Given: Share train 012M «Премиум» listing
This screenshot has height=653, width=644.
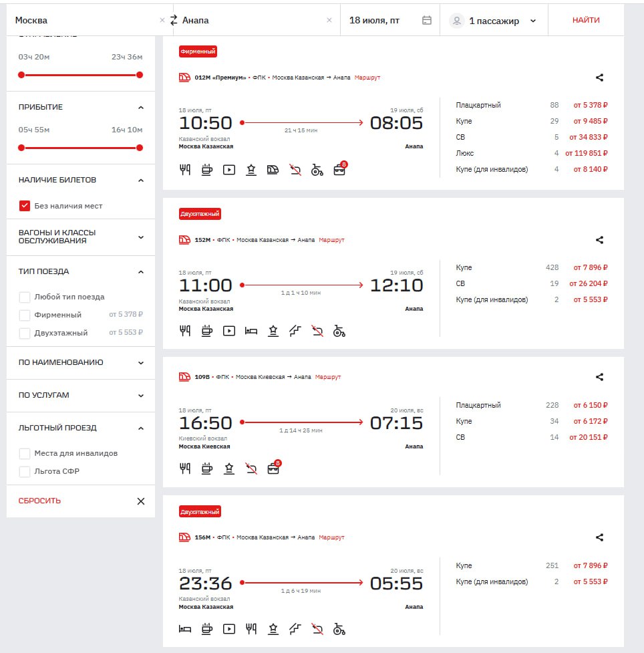Looking at the screenshot, I should tap(599, 78).
